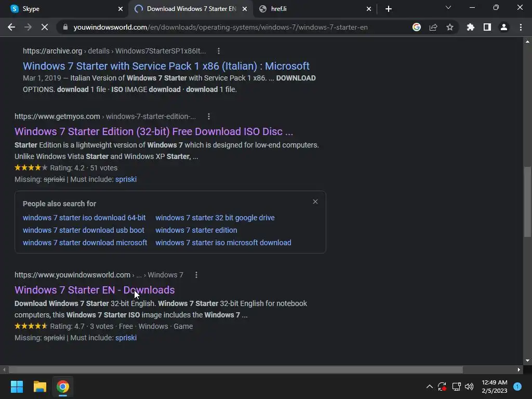
Task: Click the https://www.getmyos.com breadcrumb
Action: [x=57, y=116]
